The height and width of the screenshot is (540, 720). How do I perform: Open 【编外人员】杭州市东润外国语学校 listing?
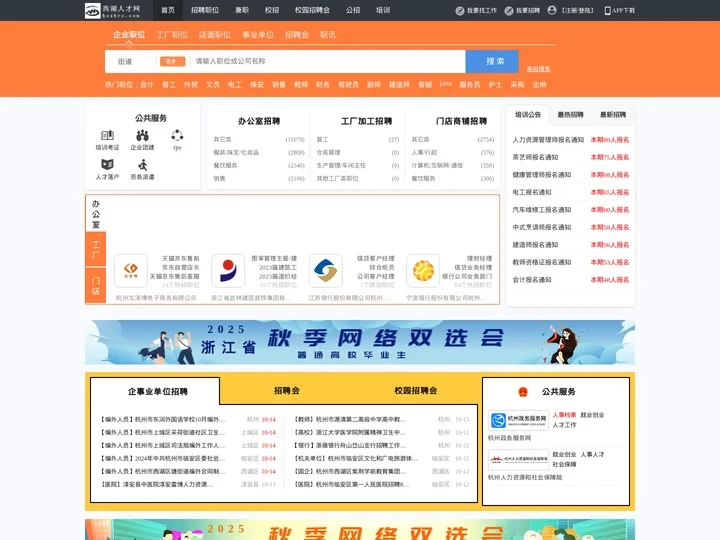pos(163,419)
